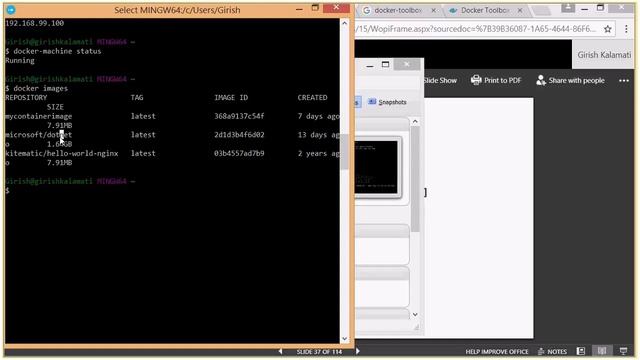640x360 pixels.
Task: Switch to Editing view icon in status bar
Action: click(x=581, y=351)
